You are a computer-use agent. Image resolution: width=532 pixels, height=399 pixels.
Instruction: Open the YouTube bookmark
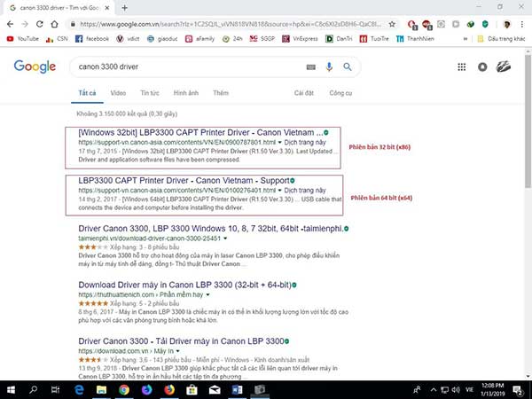click(x=23, y=39)
